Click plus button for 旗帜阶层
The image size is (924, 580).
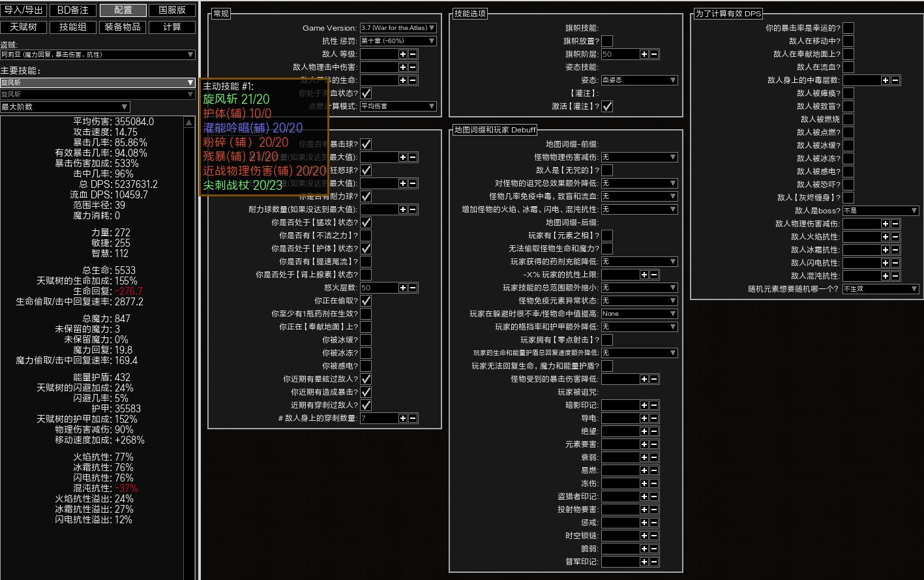(x=644, y=54)
